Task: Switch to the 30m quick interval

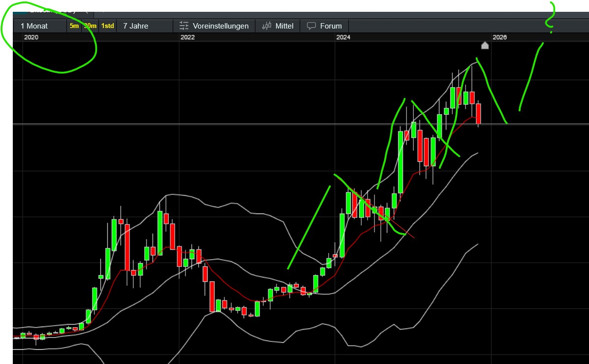Action: pos(90,26)
